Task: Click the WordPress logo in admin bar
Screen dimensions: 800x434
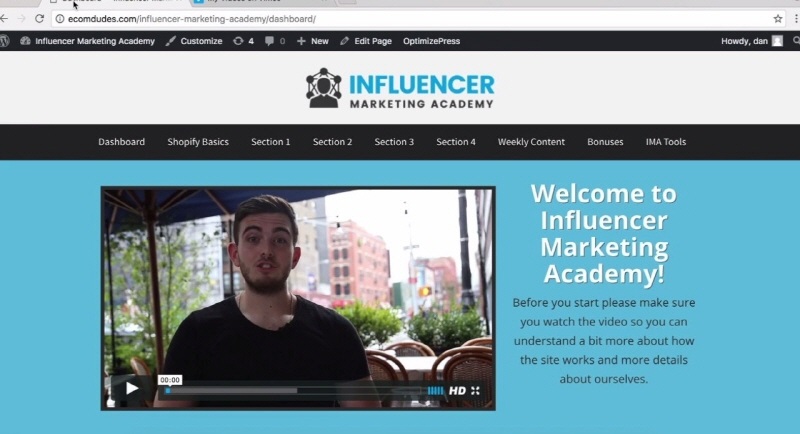Action: click(4, 41)
